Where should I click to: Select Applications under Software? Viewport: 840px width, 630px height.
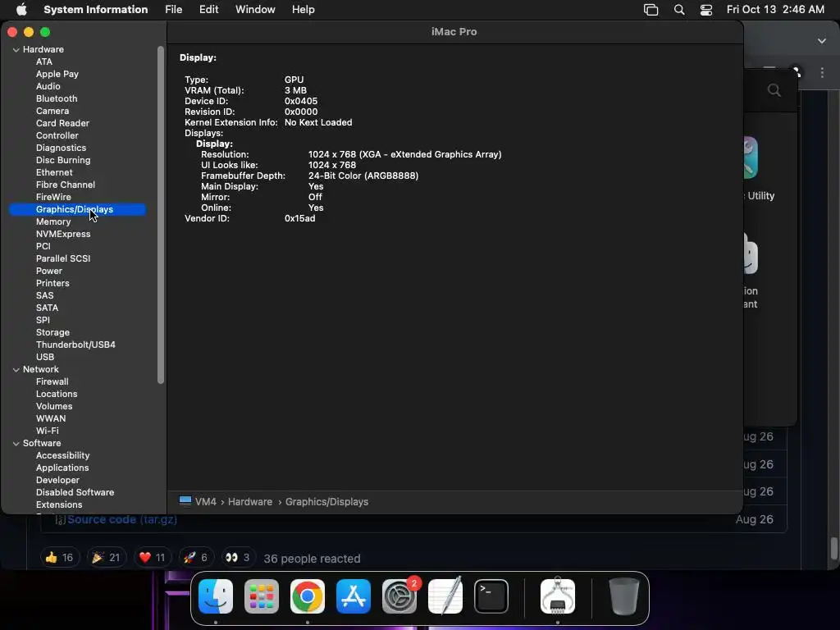(x=62, y=468)
